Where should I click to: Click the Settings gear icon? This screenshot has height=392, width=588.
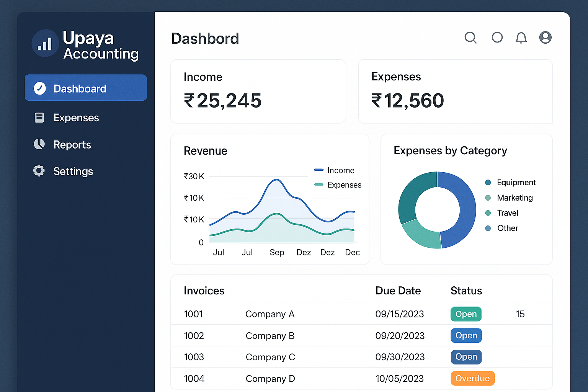click(39, 171)
